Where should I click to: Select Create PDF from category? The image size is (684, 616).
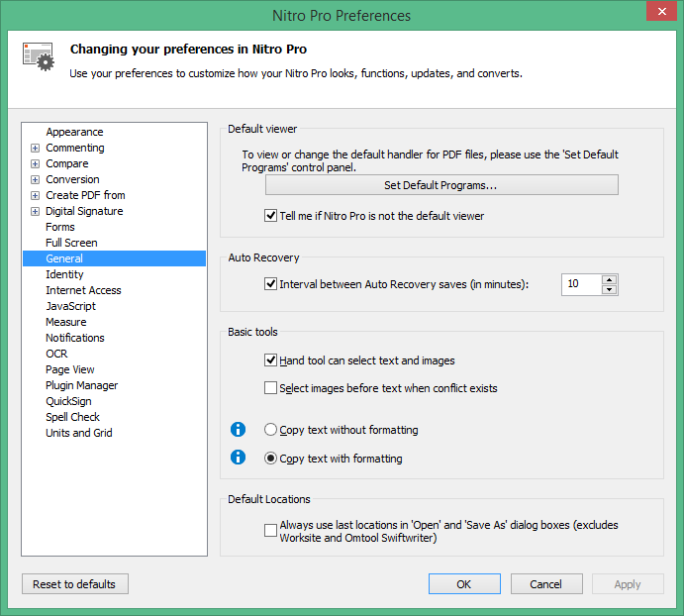pos(85,195)
